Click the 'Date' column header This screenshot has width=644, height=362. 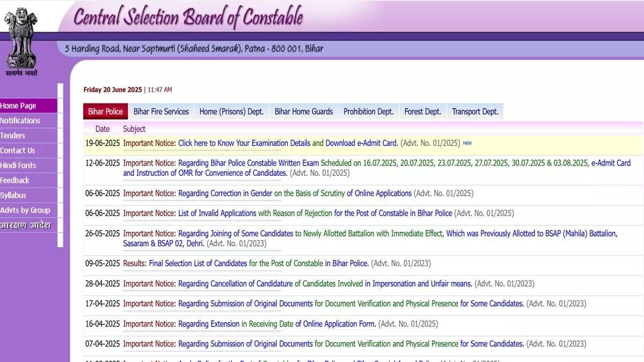click(x=103, y=129)
